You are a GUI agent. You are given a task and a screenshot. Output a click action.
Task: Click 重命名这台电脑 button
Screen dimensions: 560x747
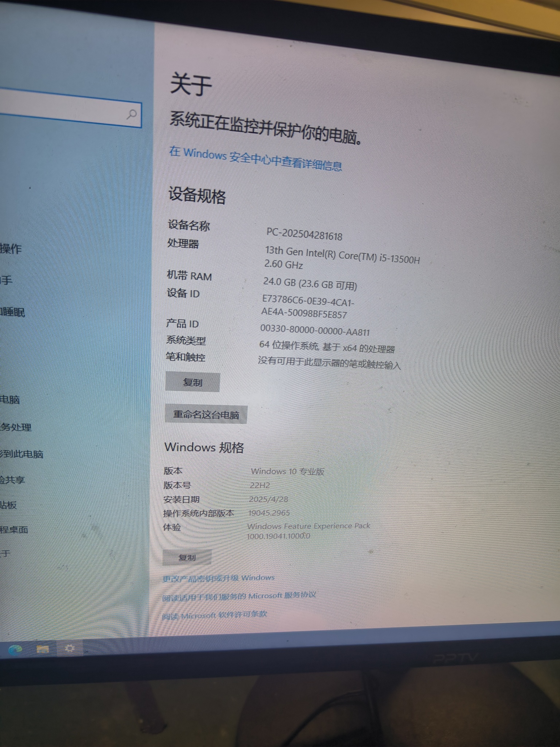click(x=206, y=415)
